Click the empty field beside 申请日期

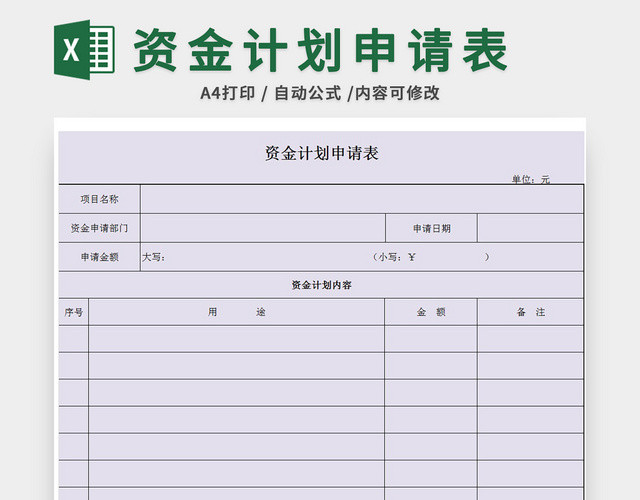pyautogui.click(x=530, y=228)
